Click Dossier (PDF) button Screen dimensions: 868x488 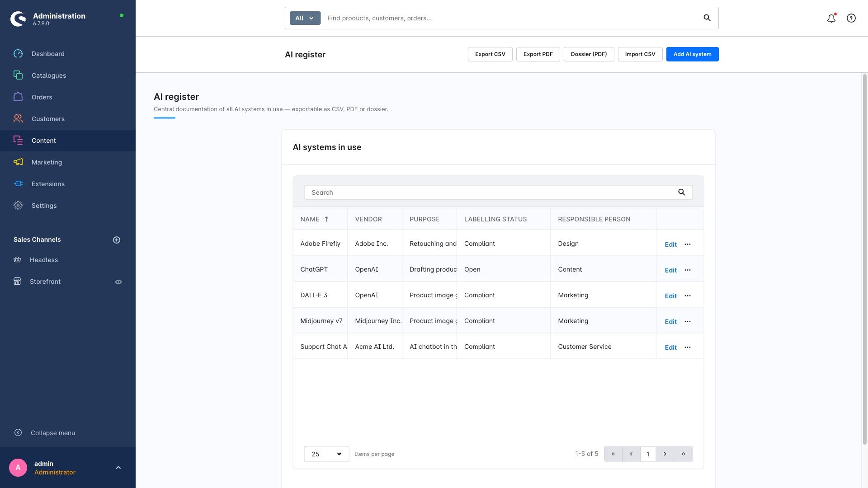click(x=589, y=54)
